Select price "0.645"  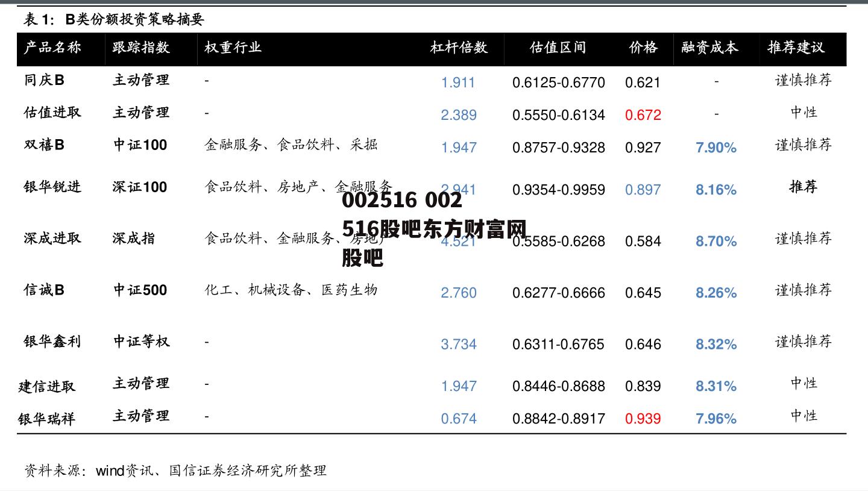point(643,293)
